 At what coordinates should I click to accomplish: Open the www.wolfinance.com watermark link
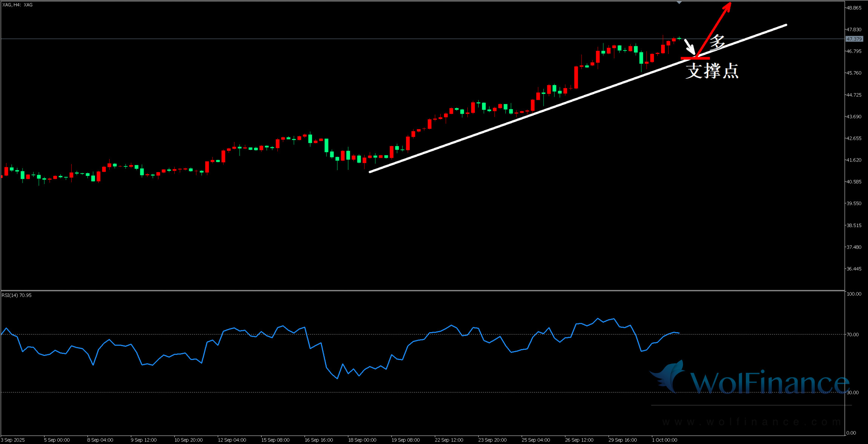tap(751, 422)
